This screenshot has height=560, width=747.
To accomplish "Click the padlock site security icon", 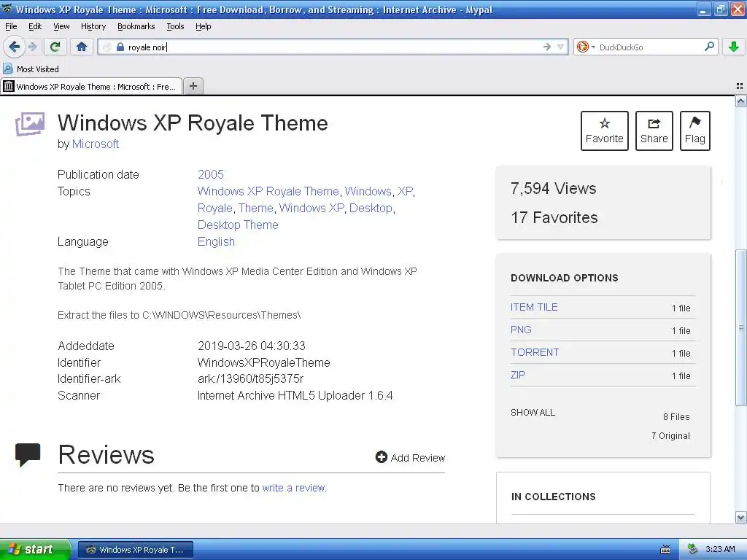I will click(120, 47).
